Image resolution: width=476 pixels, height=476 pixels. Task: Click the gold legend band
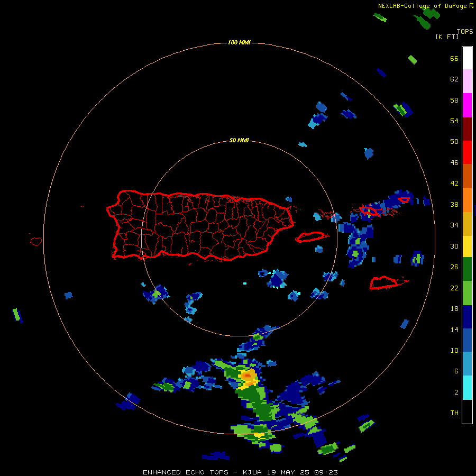click(467, 224)
